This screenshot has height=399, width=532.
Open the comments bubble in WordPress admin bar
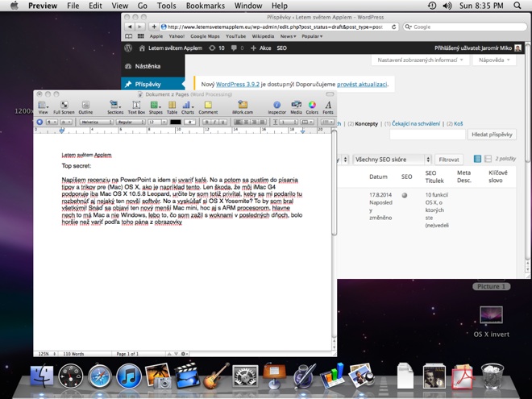(237, 48)
